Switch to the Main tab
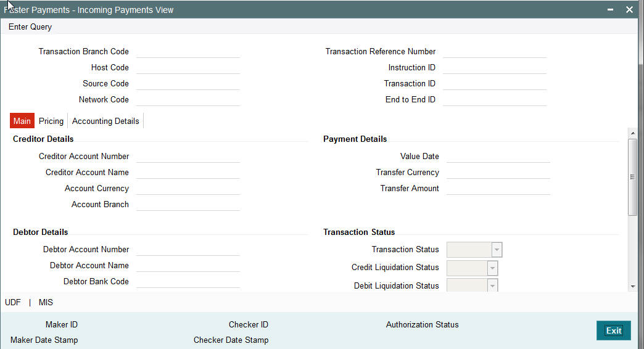The image size is (644, 349). click(x=22, y=121)
